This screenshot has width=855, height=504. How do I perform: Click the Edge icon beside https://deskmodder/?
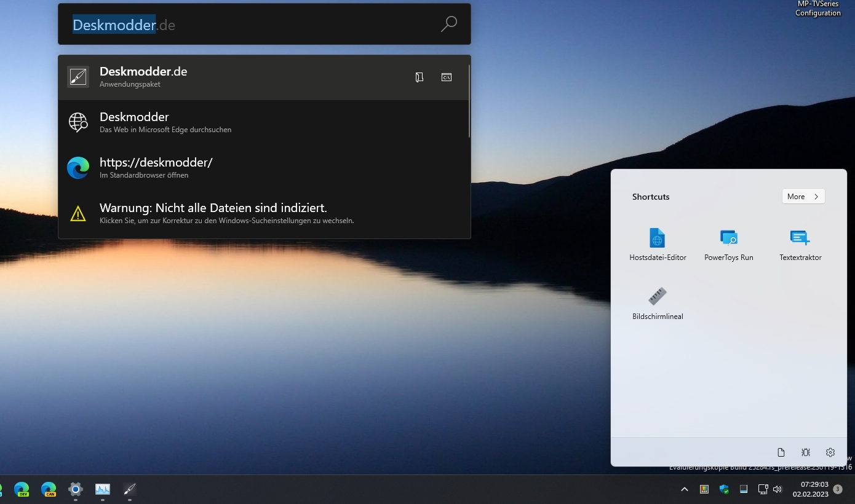pyautogui.click(x=78, y=168)
